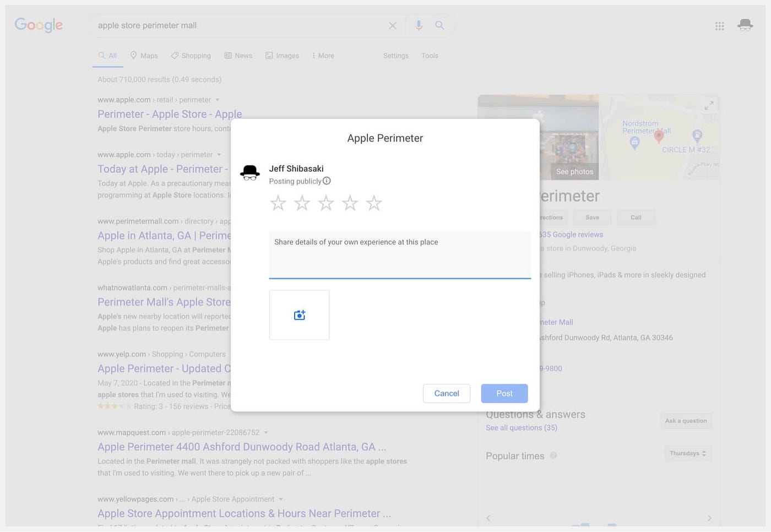Select the third rating star
Viewport: 771px width, 532px height.
click(x=326, y=203)
